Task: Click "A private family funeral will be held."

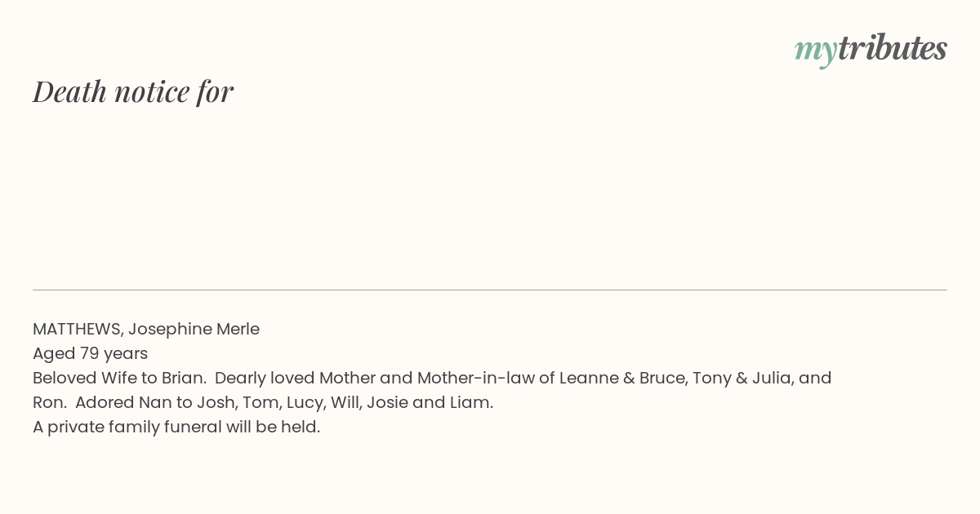Action: coord(176,428)
